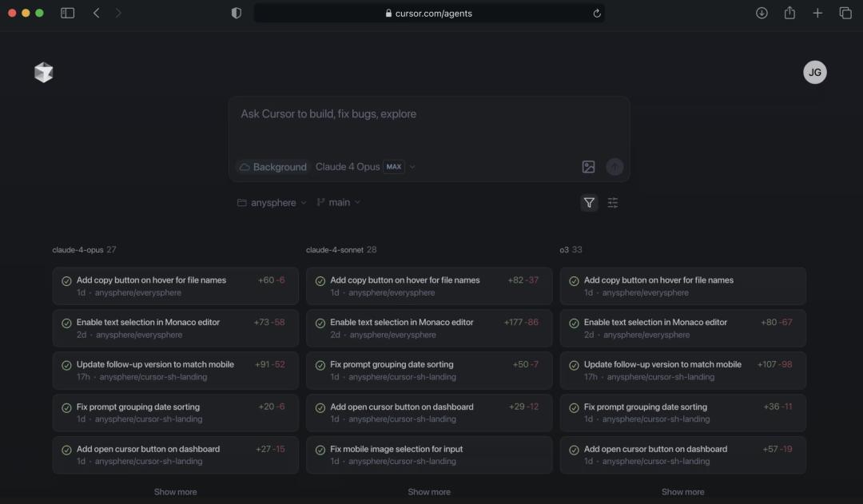Click the +107 -98 diff stat
This screenshot has width=863, height=504.
tap(774, 364)
